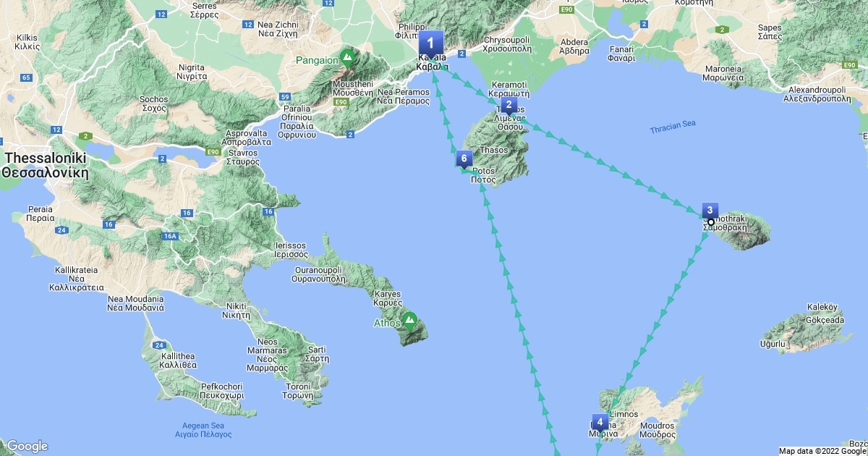Open the map data copyright notice
Viewport: 868px width, 456px height.
(x=822, y=451)
